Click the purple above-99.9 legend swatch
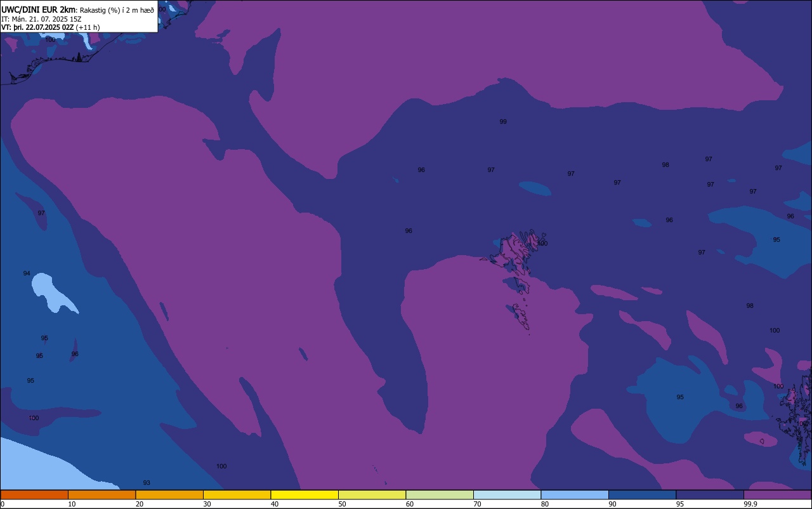This screenshot has height=509, width=812. [777, 494]
